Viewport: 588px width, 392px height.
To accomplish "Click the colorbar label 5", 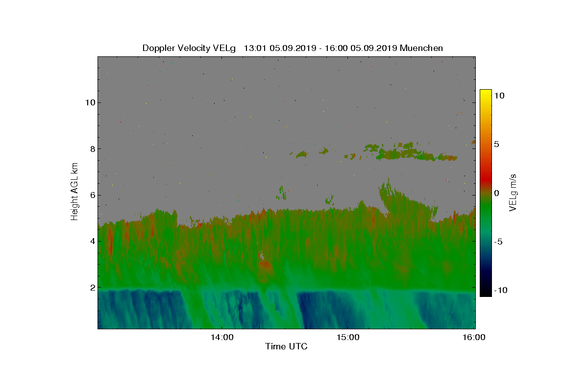I will coord(496,145).
